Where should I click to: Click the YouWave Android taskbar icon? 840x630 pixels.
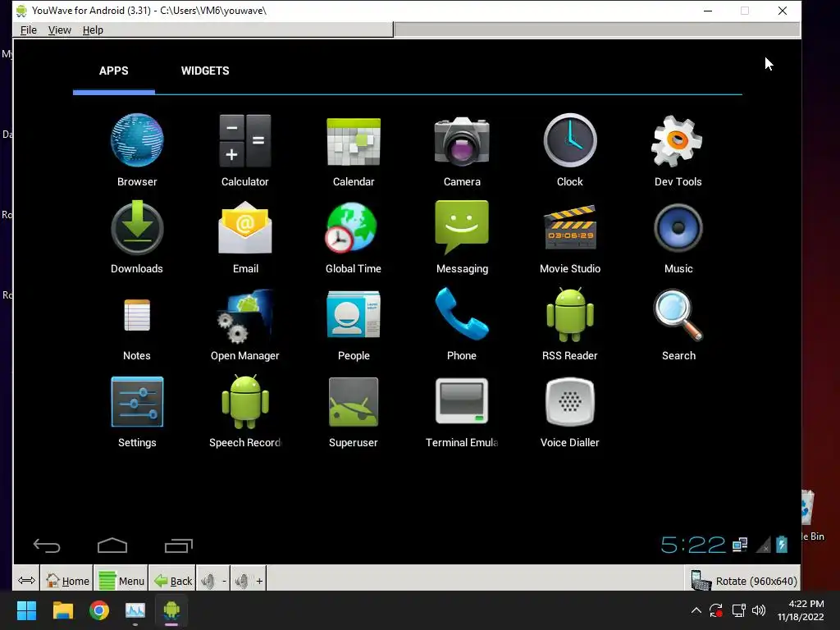(171, 610)
